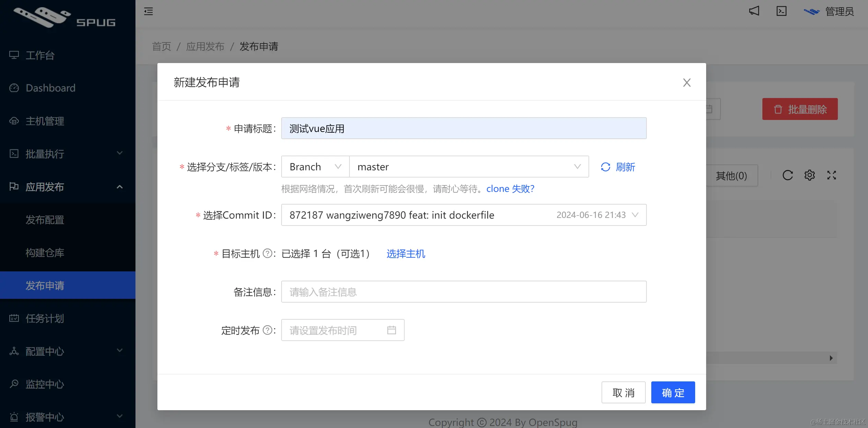Click 选择主机 link
This screenshot has height=428, width=868.
(x=406, y=254)
